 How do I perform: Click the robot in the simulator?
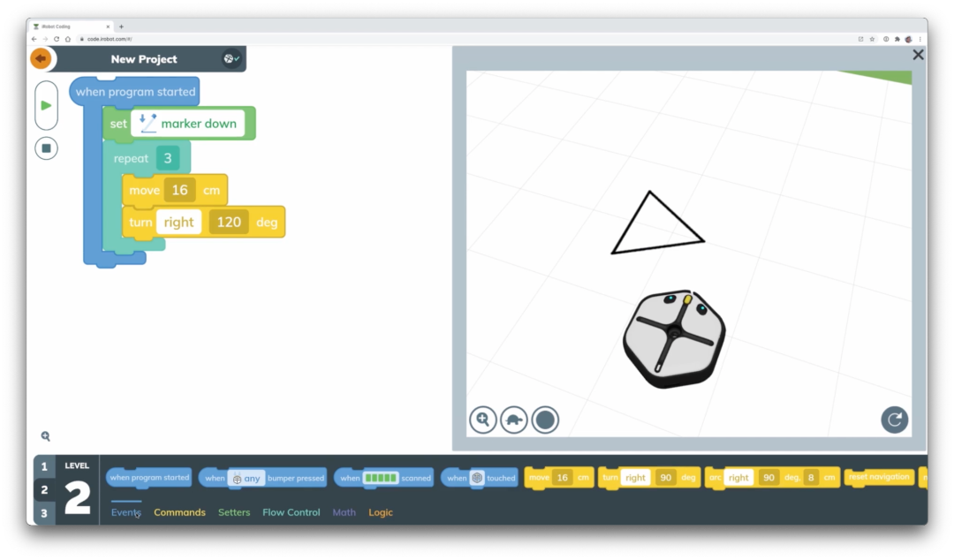tap(674, 337)
